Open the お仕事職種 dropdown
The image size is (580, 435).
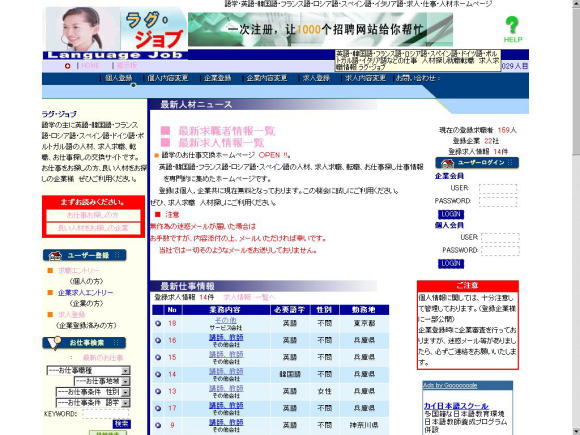[x=88, y=370]
